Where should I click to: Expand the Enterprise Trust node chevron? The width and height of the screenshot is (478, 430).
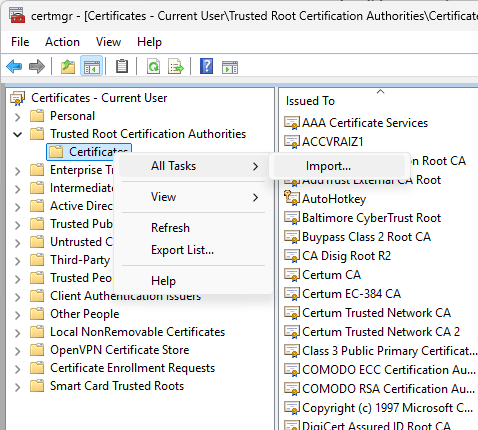(x=18, y=171)
